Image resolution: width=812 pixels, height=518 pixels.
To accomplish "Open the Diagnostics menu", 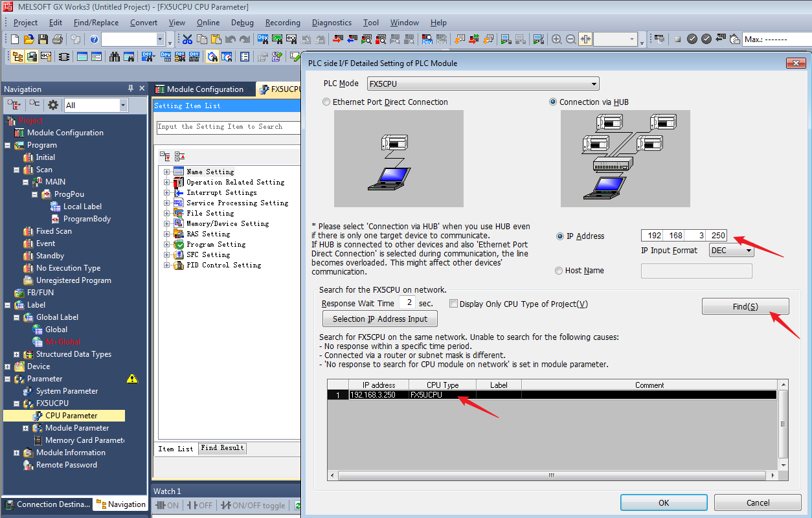I will click(x=332, y=23).
